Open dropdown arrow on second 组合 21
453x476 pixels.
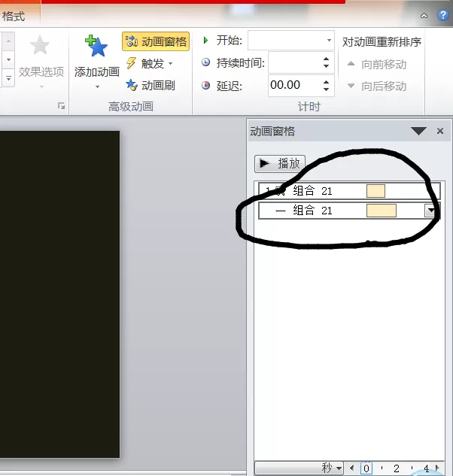click(431, 211)
